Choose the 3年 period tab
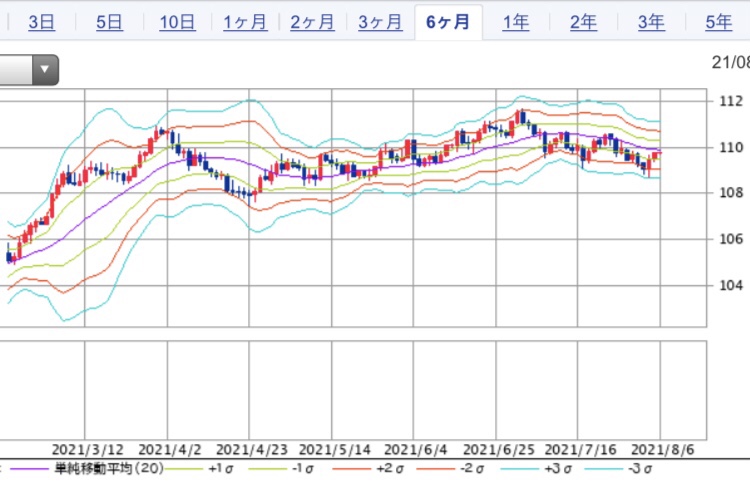 tap(651, 22)
